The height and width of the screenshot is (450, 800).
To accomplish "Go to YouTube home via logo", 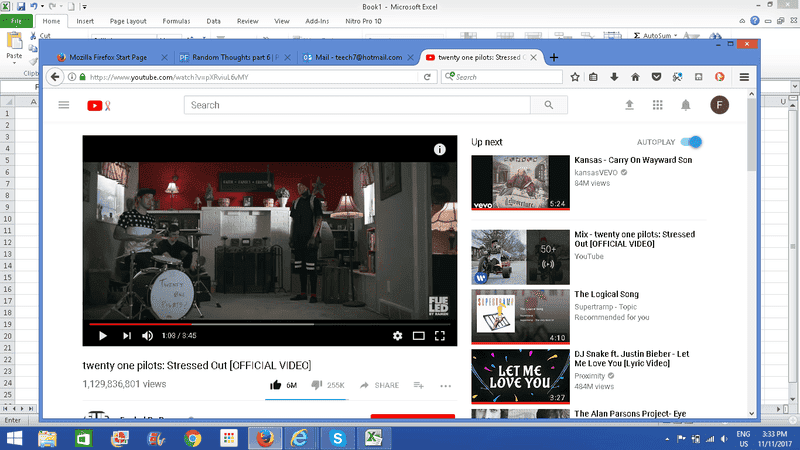I will pyautogui.click(x=99, y=106).
